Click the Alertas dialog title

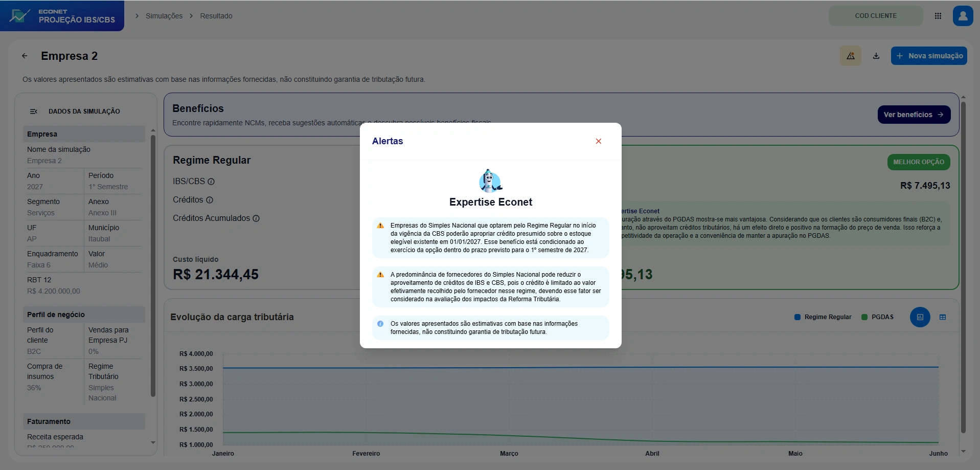(x=388, y=141)
